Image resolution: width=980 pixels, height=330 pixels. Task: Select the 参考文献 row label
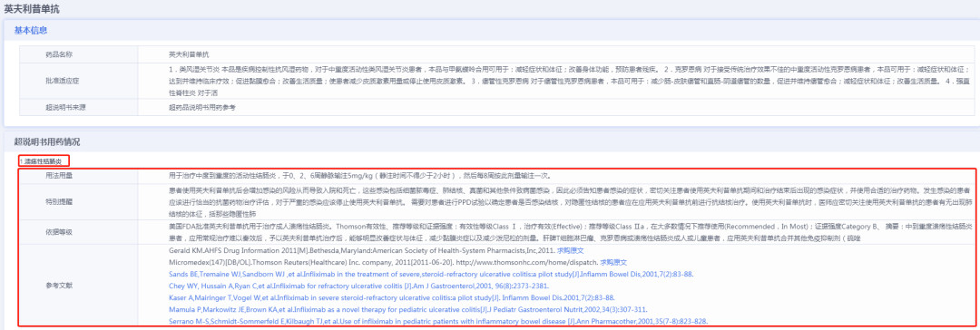point(59,286)
